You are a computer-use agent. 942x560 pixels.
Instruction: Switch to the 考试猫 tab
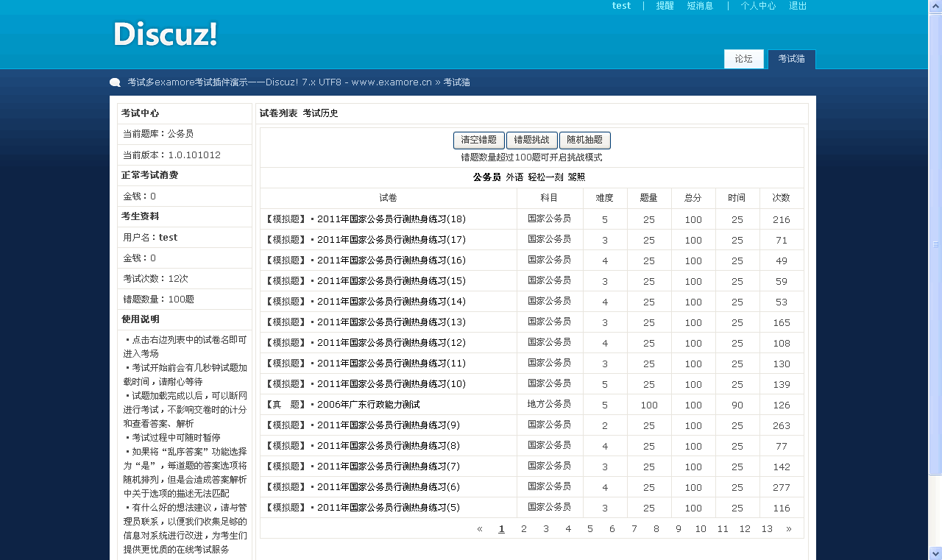coord(791,59)
